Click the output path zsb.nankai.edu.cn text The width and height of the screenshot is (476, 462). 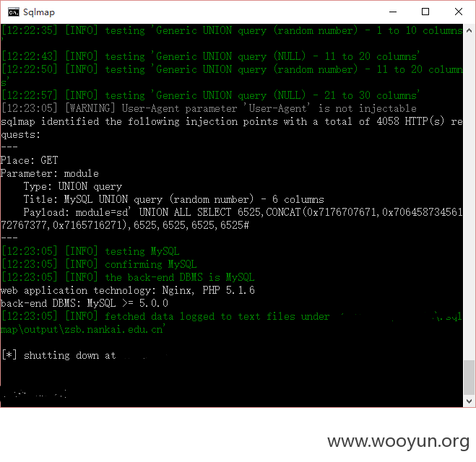point(83,329)
